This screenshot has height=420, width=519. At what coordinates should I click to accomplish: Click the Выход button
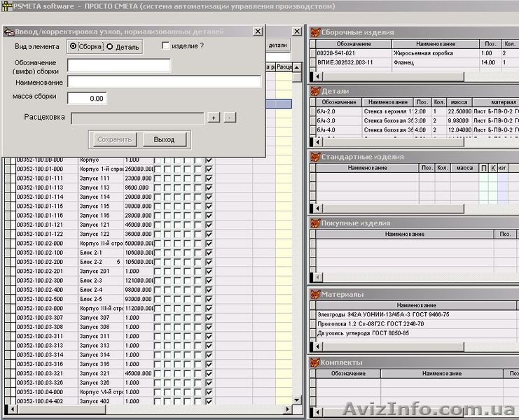click(164, 139)
